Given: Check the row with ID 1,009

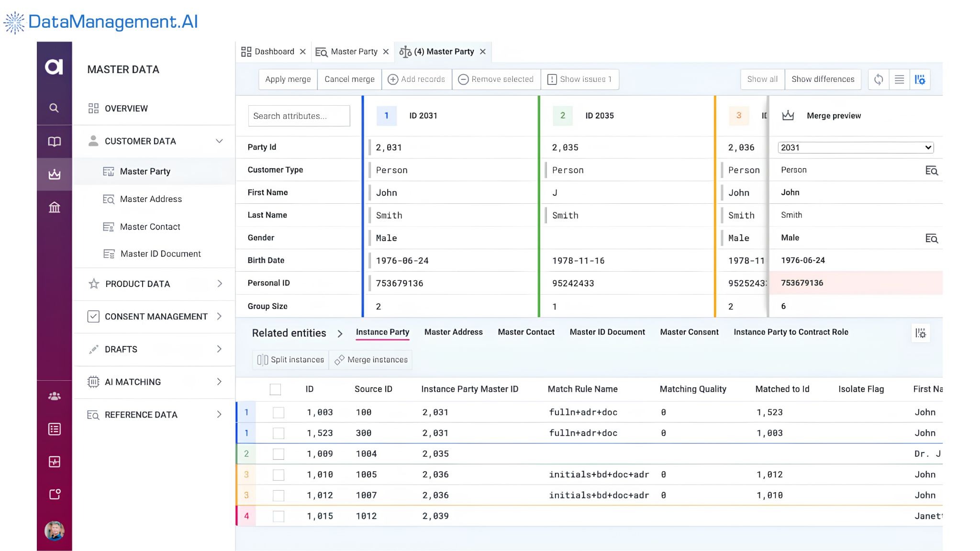Looking at the screenshot, I should tap(278, 454).
